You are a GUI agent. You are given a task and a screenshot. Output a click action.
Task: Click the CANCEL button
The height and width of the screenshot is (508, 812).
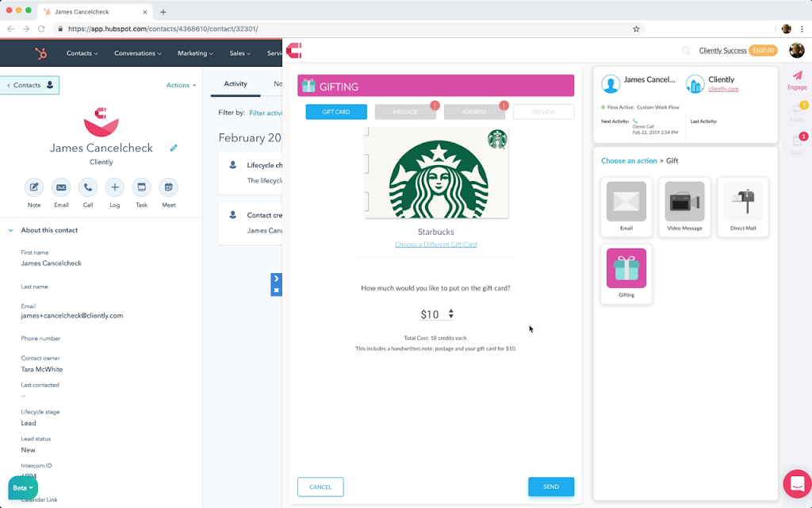pos(320,487)
